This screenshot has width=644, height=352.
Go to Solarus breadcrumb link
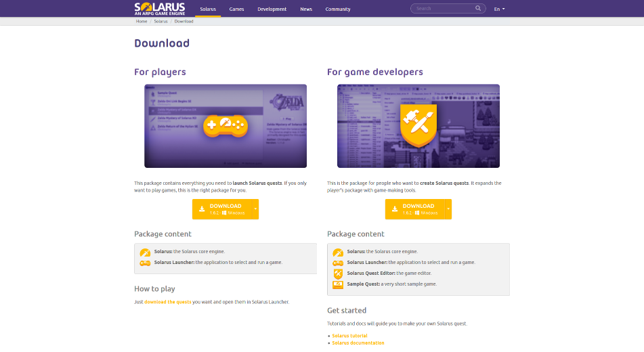pyautogui.click(x=160, y=22)
